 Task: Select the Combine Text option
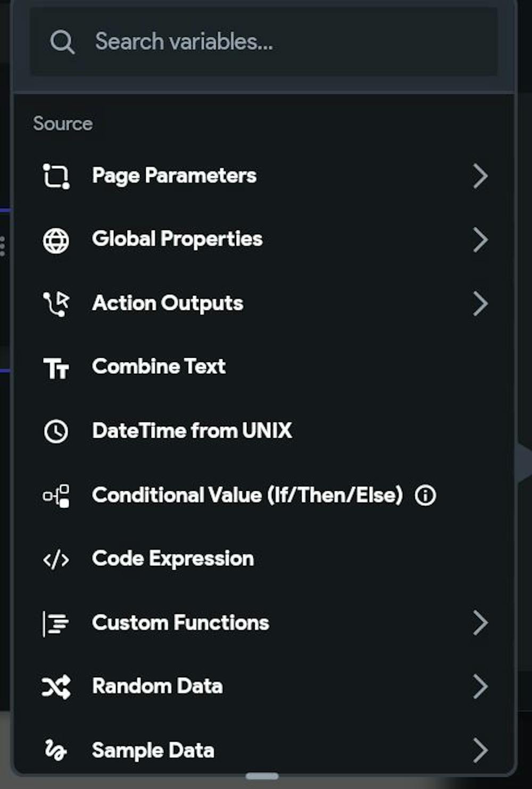click(x=159, y=367)
